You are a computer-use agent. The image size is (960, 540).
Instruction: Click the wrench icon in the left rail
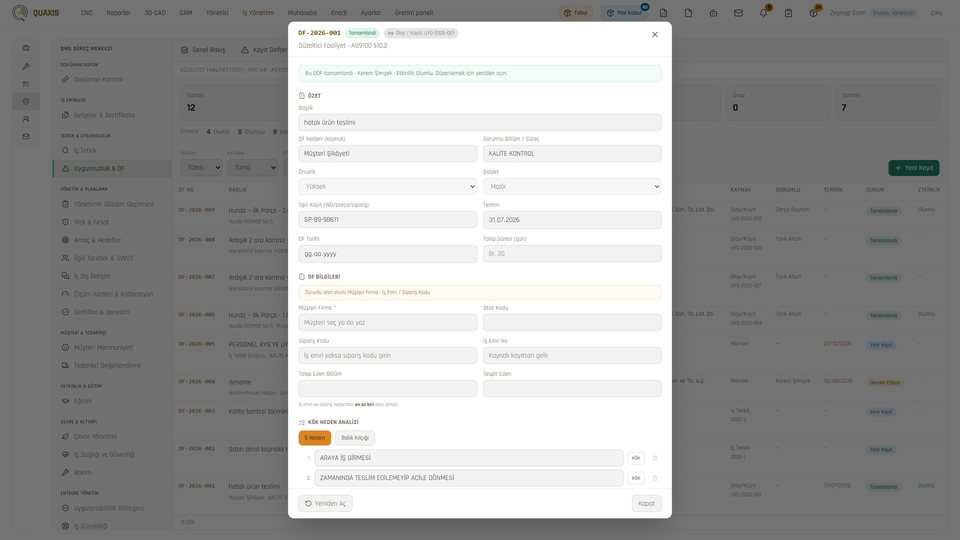[26, 66]
